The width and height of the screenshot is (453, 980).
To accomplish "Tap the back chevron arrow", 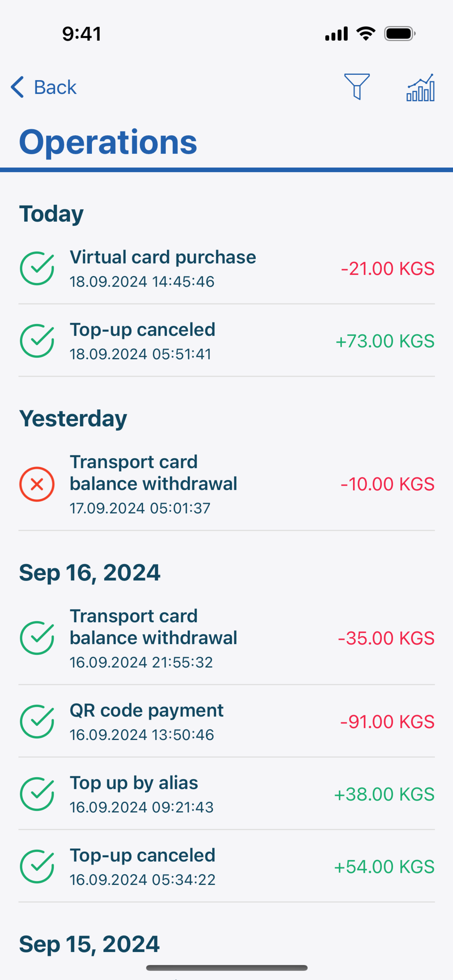I will (17, 87).
